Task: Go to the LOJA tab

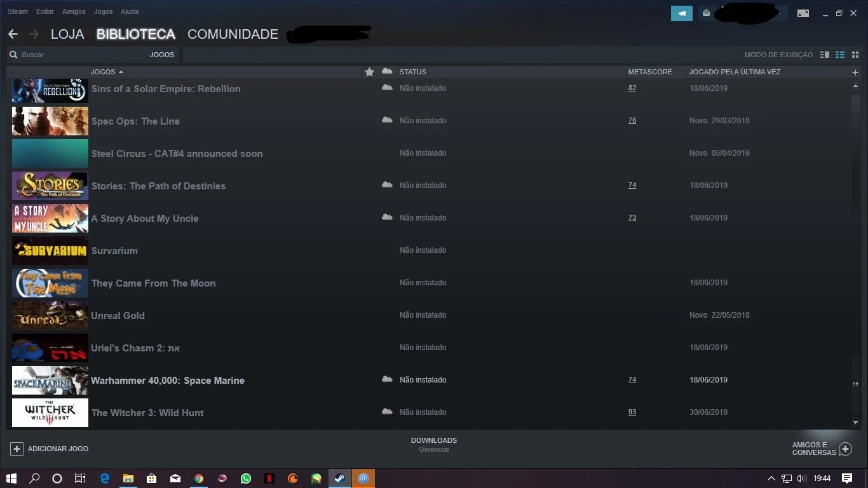Action: click(67, 34)
